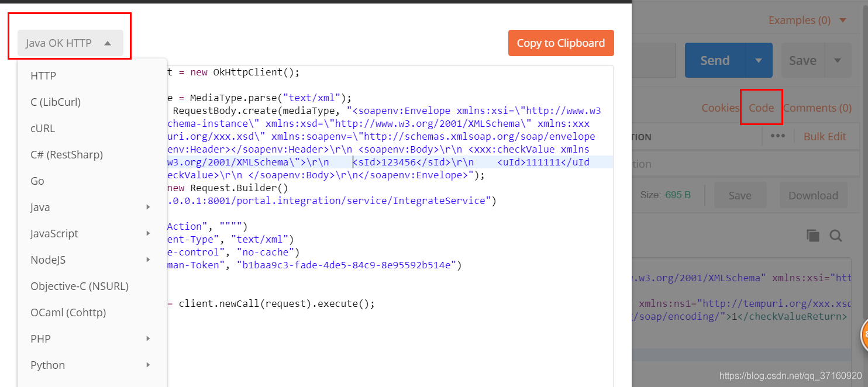The width and height of the screenshot is (868, 387).
Task: Click the three-dots more options icon
Action: [x=777, y=136]
